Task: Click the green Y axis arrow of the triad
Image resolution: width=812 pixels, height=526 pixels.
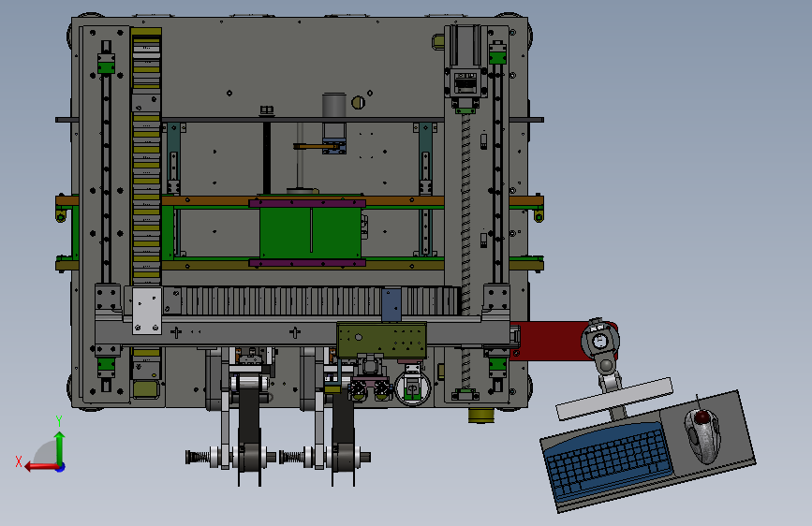Action: coord(60,446)
